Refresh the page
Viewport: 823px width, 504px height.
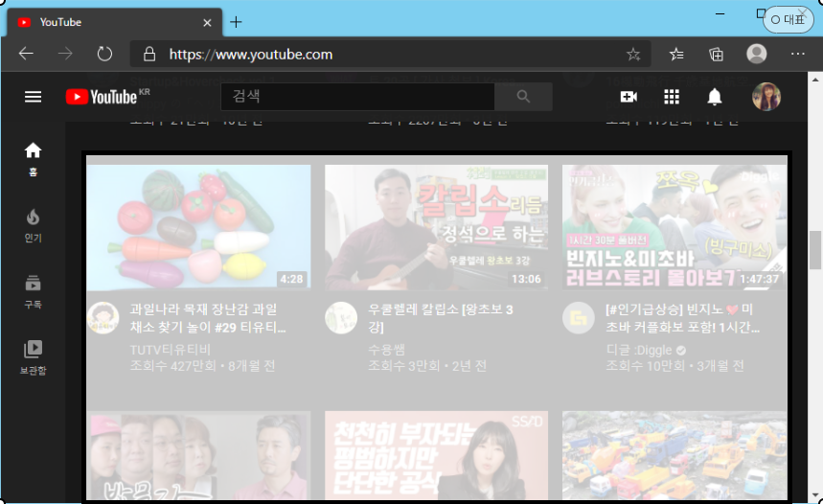(x=104, y=54)
